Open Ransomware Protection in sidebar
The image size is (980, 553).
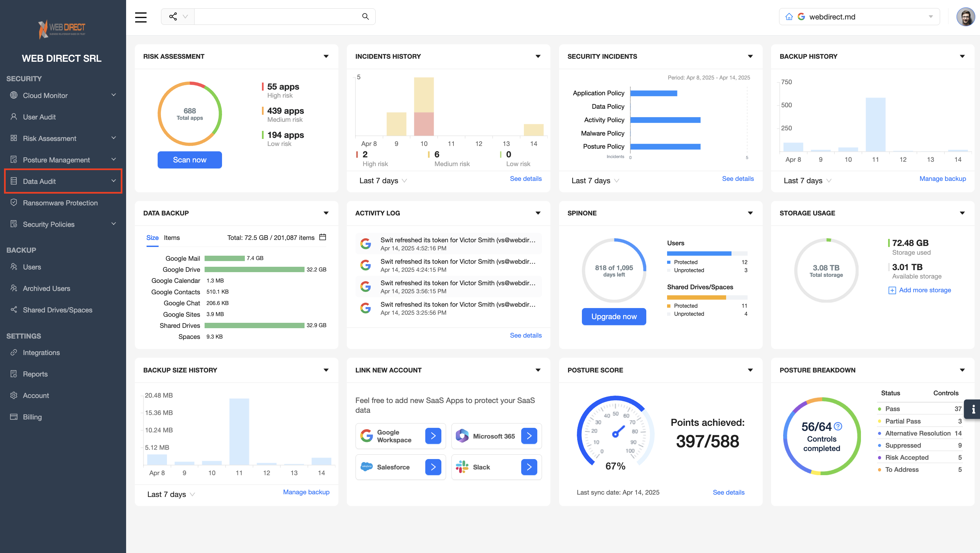tap(60, 203)
